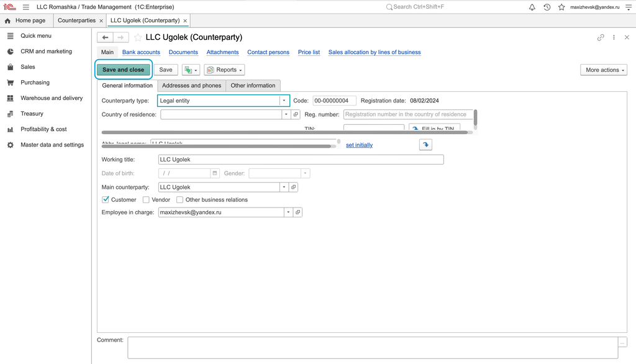Switch to Counterparties tab

(x=76, y=20)
